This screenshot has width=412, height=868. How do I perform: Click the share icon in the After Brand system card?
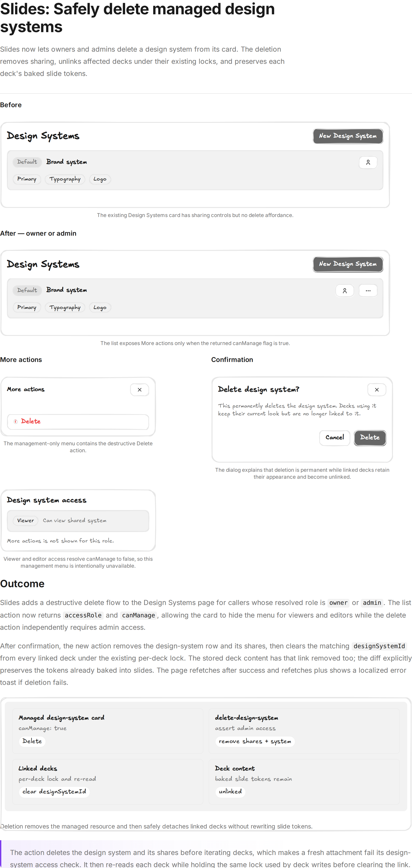tap(344, 291)
